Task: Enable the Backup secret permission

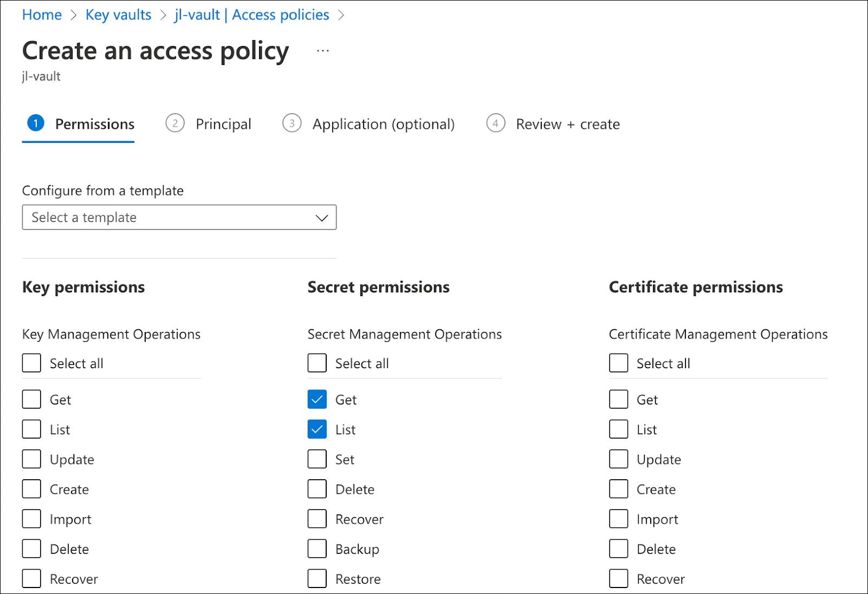Action: [317, 549]
